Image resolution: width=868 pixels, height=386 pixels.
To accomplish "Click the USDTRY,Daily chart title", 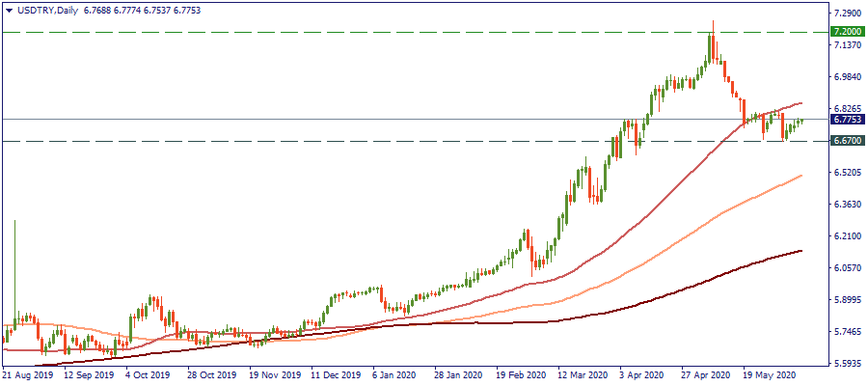I will click(x=47, y=10).
